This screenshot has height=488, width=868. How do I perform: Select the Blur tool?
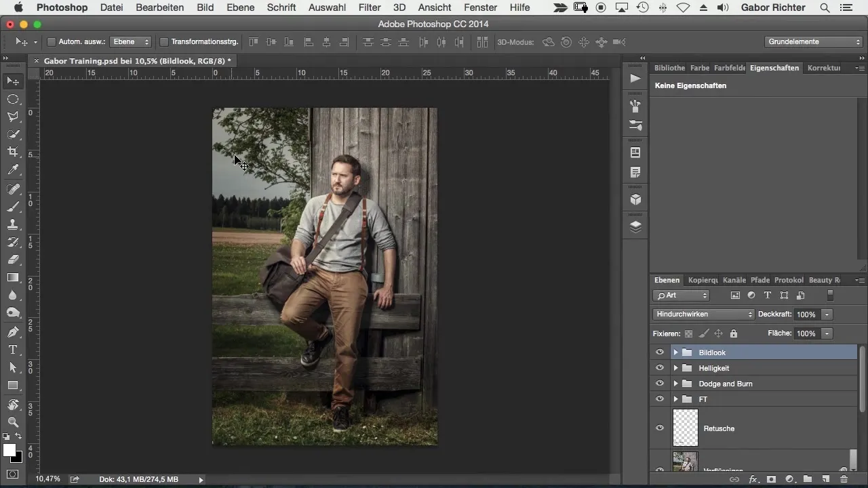(x=13, y=295)
